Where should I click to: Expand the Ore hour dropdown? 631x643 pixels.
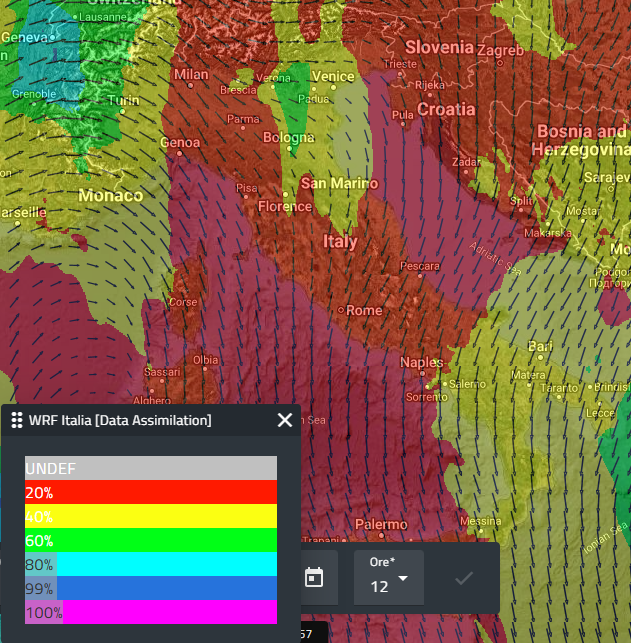coord(389,578)
